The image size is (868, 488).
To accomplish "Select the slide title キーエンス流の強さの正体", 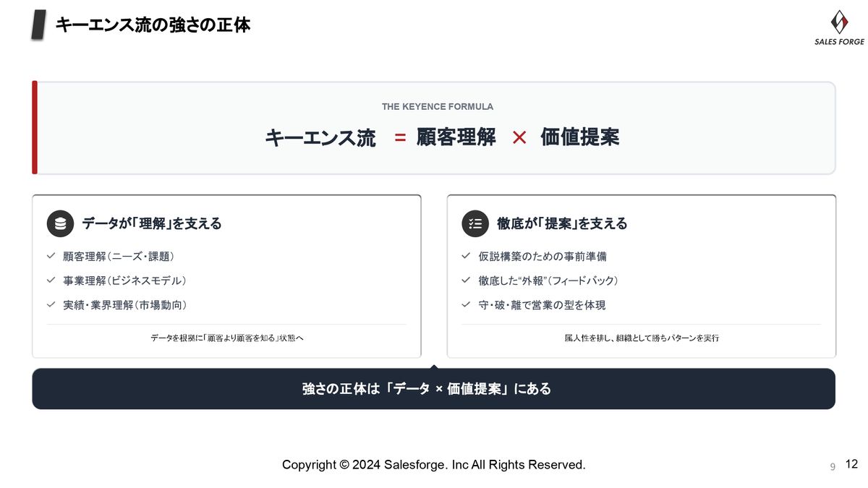I will (153, 25).
